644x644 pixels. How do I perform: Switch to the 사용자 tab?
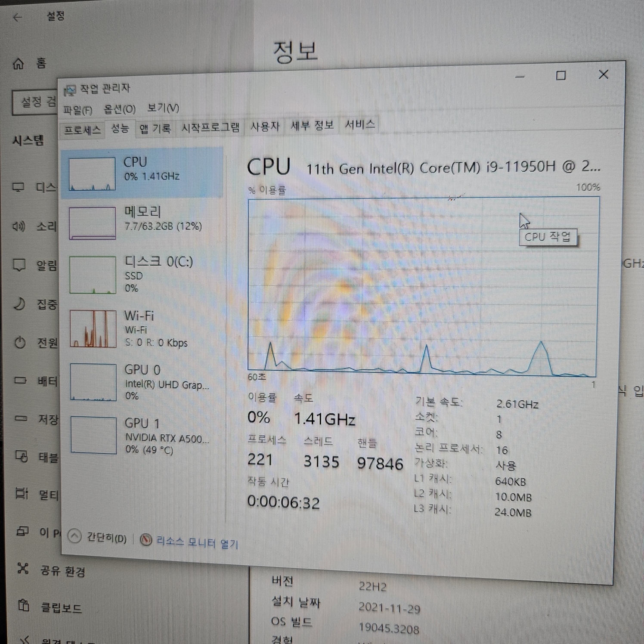[265, 127]
